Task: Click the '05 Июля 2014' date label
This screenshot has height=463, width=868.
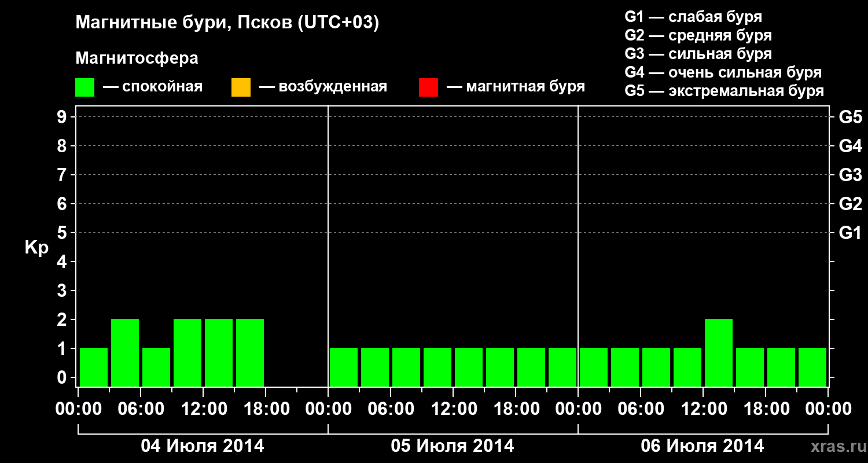Action: (x=453, y=446)
